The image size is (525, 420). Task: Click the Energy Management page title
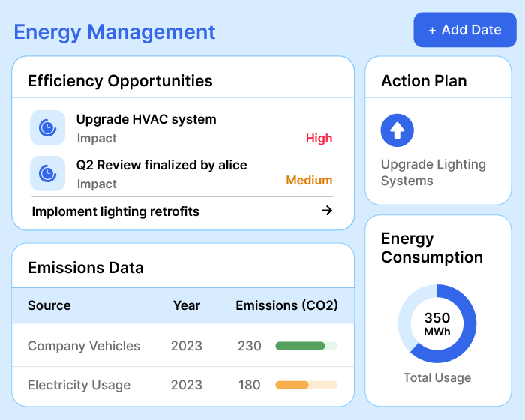(x=115, y=32)
